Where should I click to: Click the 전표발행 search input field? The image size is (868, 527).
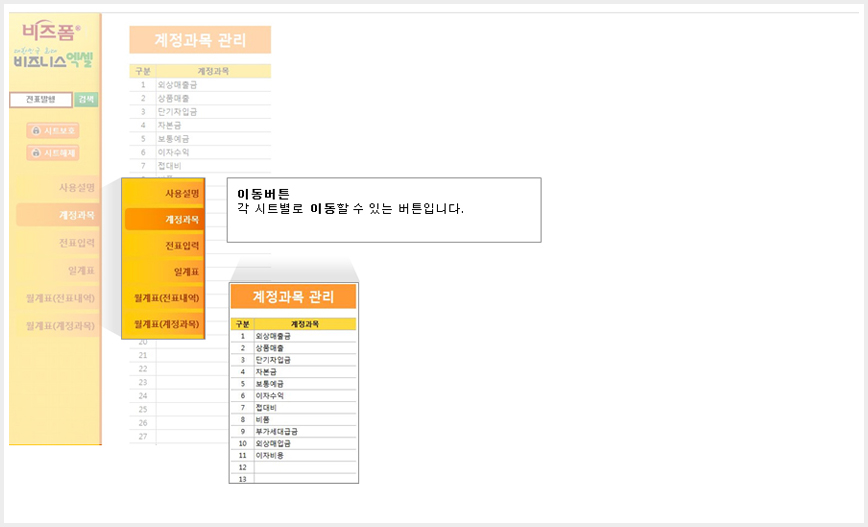pos(40,100)
